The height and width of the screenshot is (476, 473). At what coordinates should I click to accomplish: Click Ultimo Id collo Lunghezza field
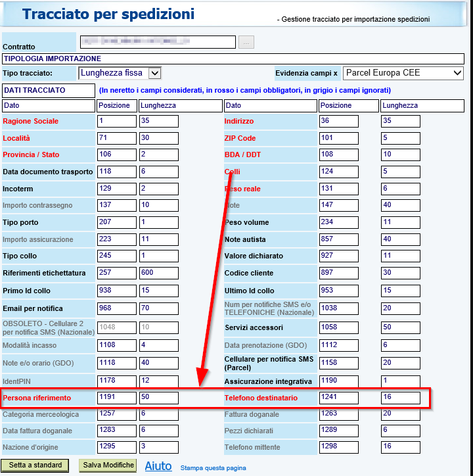pos(401,291)
